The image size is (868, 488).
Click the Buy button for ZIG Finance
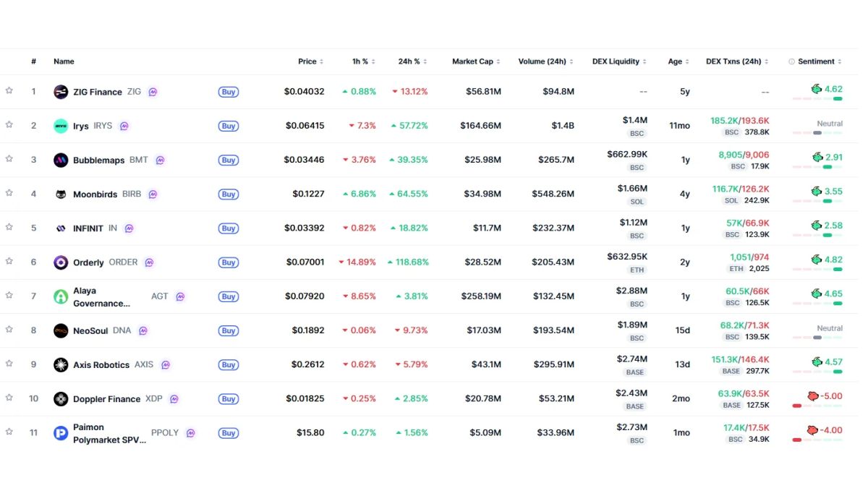coord(229,92)
